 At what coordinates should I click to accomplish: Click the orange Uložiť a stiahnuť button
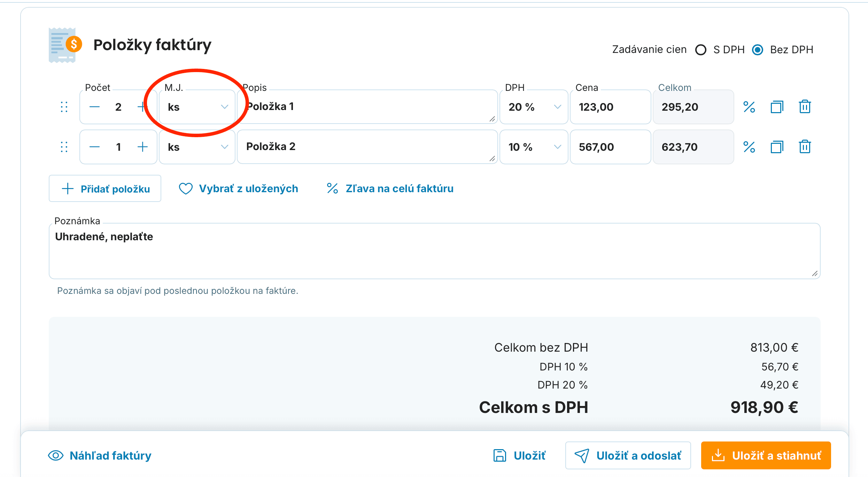[x=766, y=456]
